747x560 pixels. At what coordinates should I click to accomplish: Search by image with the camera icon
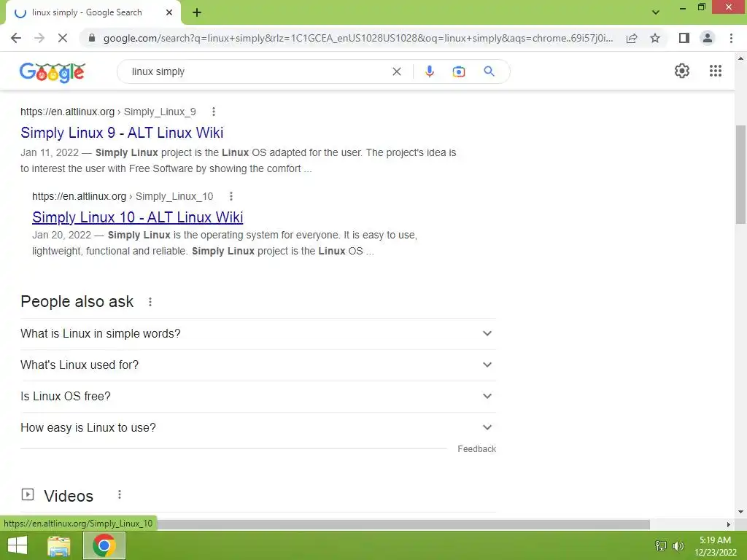pyautogui.click(x=459, y=71)
